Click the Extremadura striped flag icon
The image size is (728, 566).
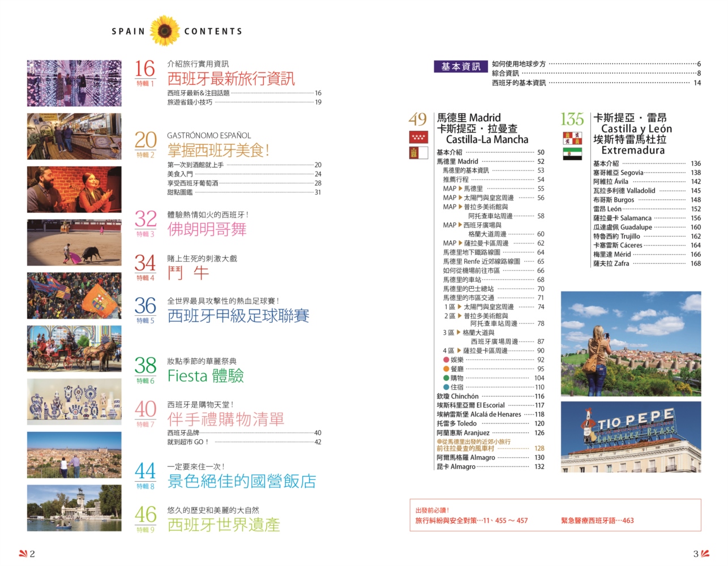click(x=572, y=153)
